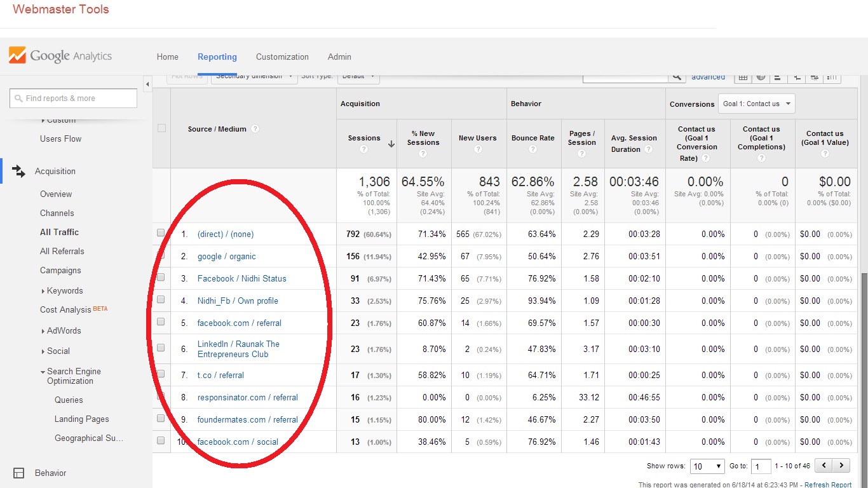Click the Acquisition arrows icon in sidebar
The width and height of the screenshot is (868, 488).
(19, 171)
